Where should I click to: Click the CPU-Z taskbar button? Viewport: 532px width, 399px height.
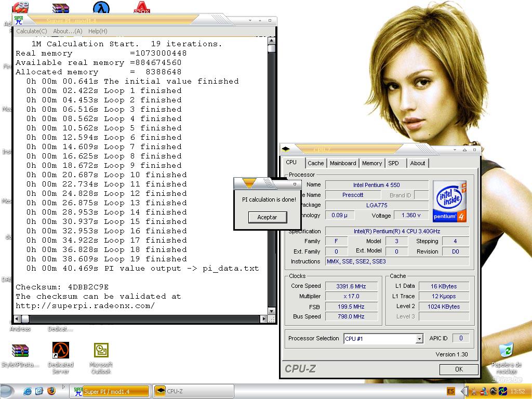point(193,391)
